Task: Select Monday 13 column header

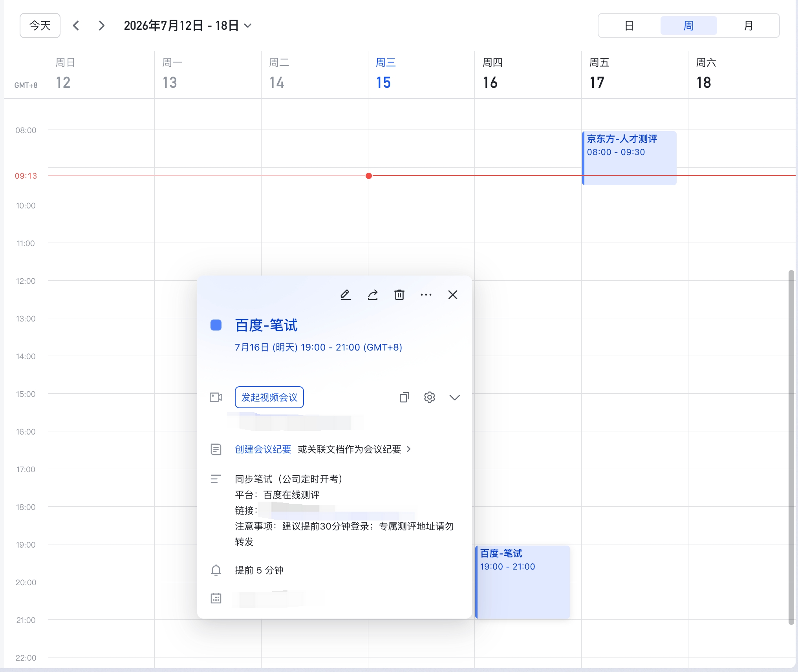Action: pyautogui.click(x=208, y=74)
